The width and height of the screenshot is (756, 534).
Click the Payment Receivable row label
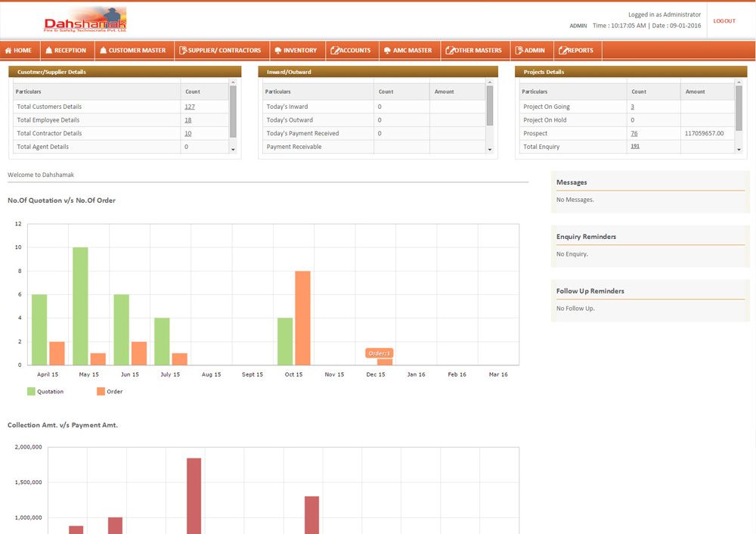294,147
